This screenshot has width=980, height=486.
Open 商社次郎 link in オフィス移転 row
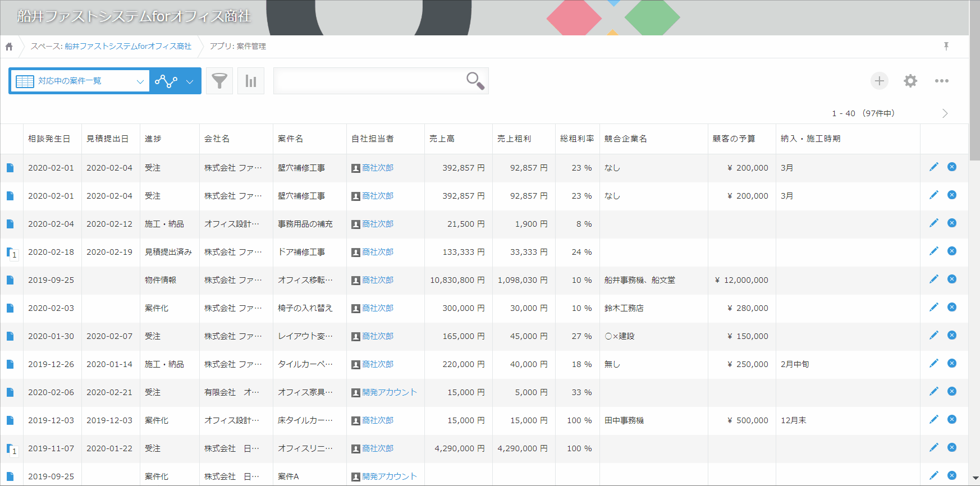pos(378,280)
